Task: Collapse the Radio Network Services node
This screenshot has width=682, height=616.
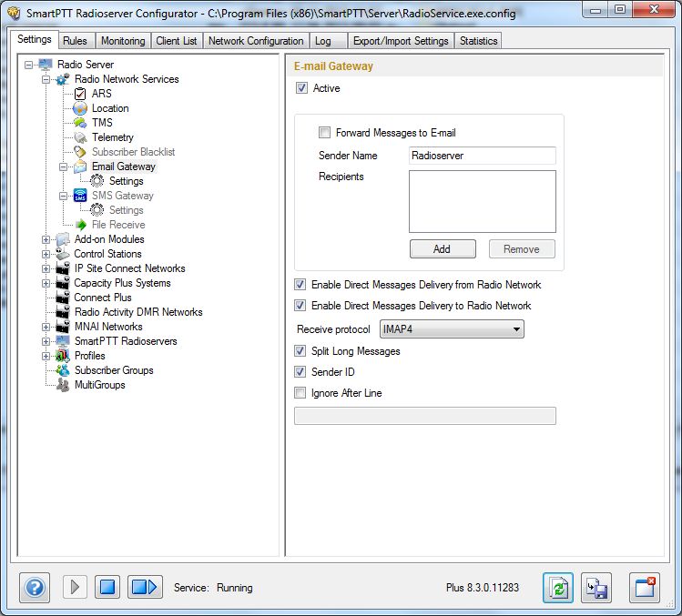Action: [x=46, y=79]
